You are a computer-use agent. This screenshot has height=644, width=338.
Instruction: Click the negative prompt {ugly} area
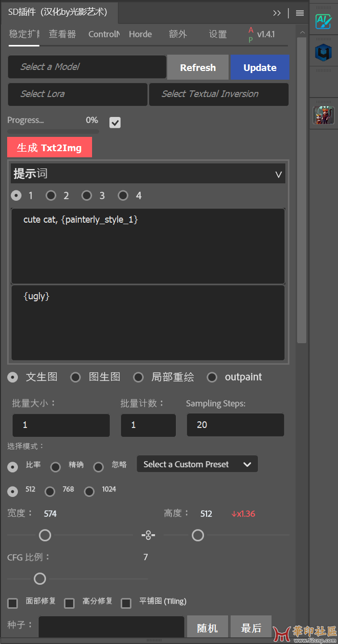148,323
